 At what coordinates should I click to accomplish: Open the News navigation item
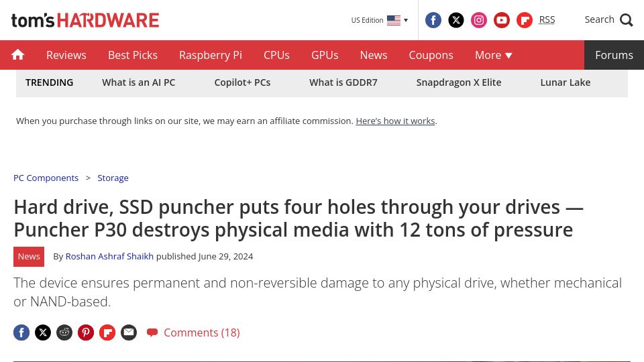point(374,55)
